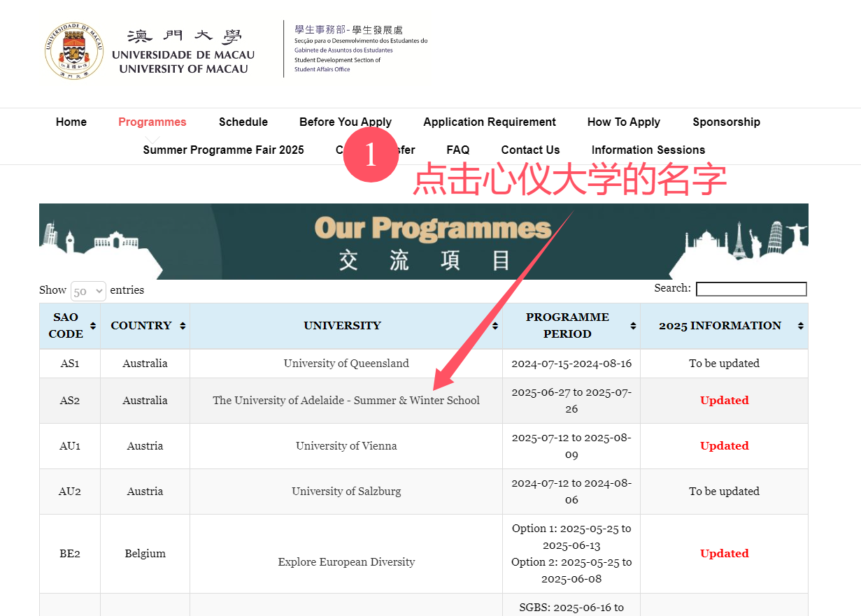
Task: Open the Show entries dropdown
Action: [x=88, y=291]
